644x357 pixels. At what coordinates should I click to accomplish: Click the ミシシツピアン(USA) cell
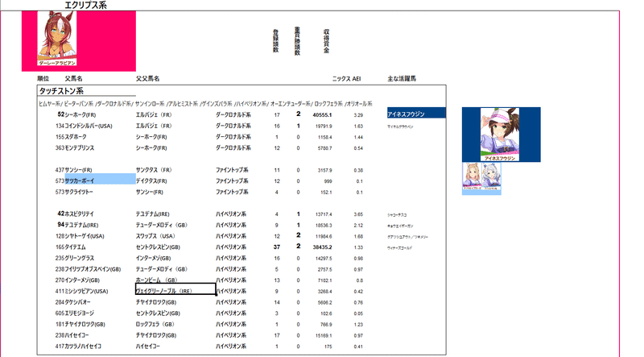click(86, 291)
